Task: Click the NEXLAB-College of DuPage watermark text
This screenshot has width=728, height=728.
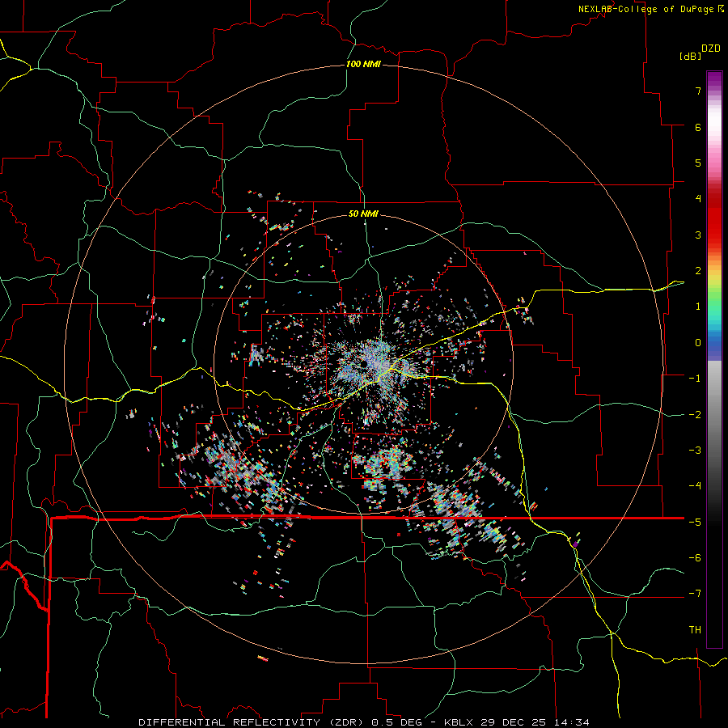Action: 650,9
